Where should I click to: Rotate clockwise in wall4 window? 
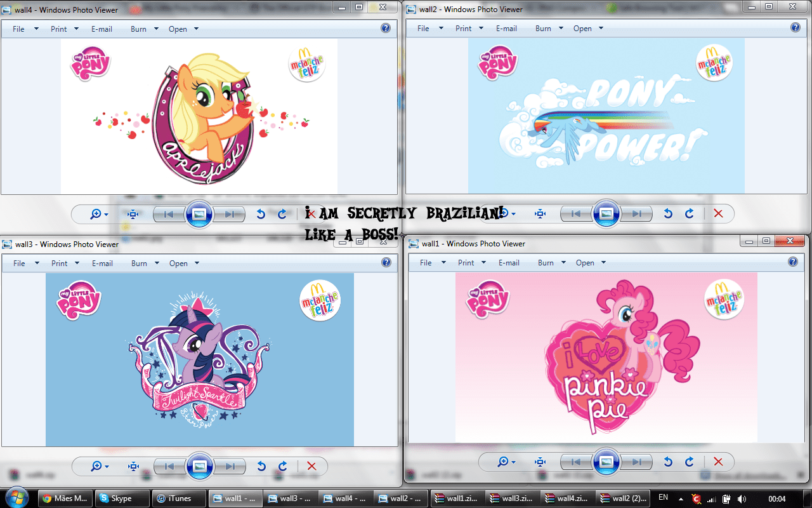click(x=282, y=214)
